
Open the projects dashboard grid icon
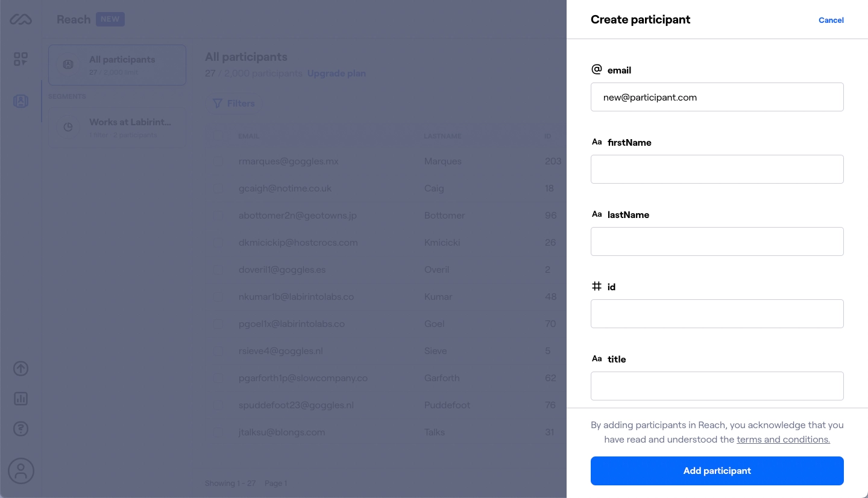click(x=20, y=59)
